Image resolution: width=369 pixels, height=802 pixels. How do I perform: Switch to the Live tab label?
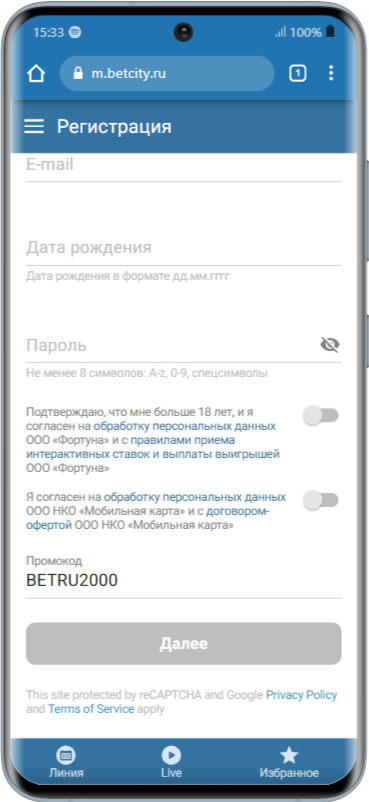[171, 772]
